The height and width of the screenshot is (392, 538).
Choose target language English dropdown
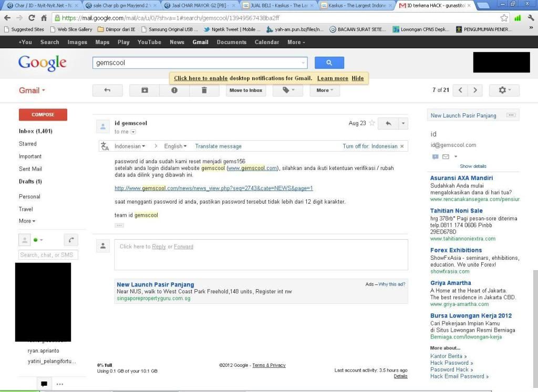175,146
